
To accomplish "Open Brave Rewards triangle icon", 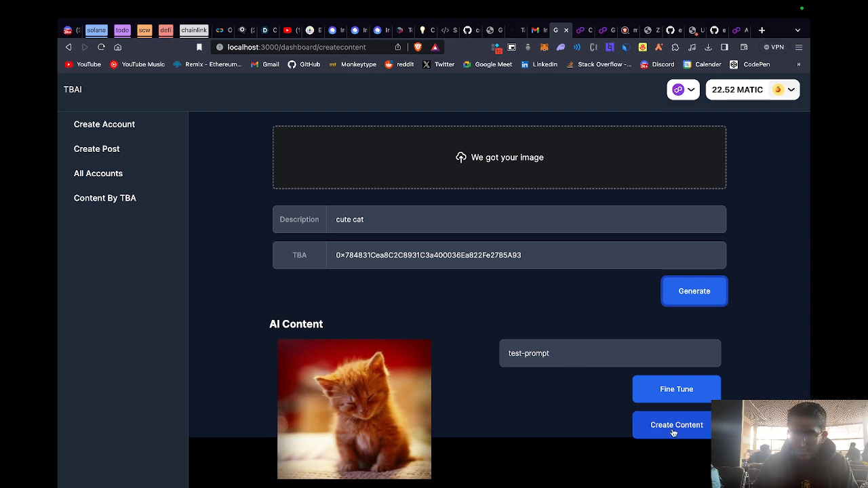I will point(435,47).
